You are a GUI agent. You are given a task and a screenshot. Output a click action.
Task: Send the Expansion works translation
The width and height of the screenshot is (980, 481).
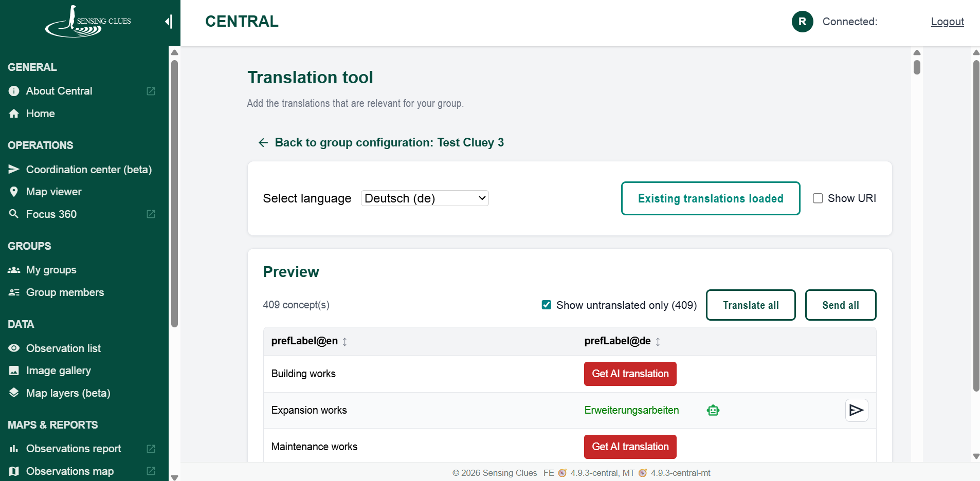coord(857,410)
